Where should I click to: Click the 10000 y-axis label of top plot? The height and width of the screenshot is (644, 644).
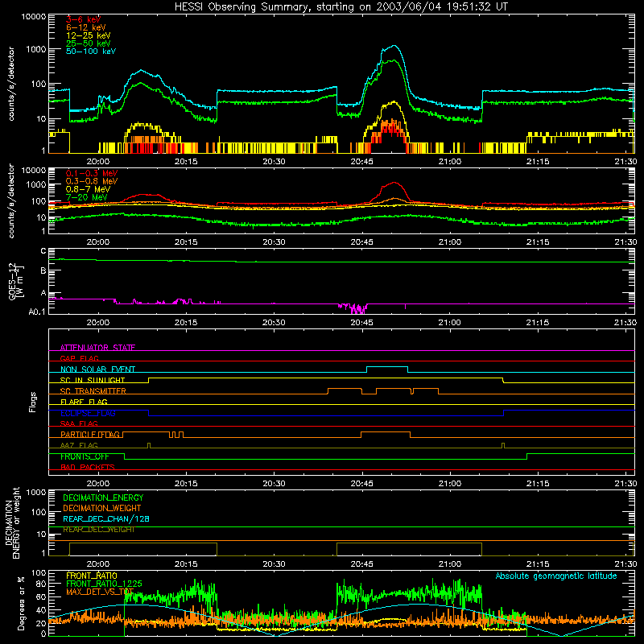tap(34, 17)
